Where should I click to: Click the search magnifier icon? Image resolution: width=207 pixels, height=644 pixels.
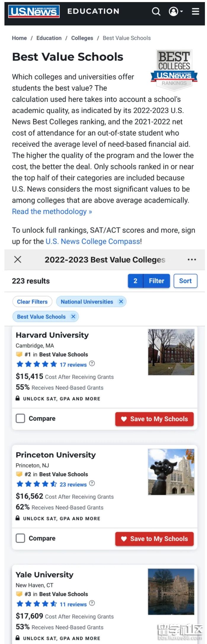[156, 12]
